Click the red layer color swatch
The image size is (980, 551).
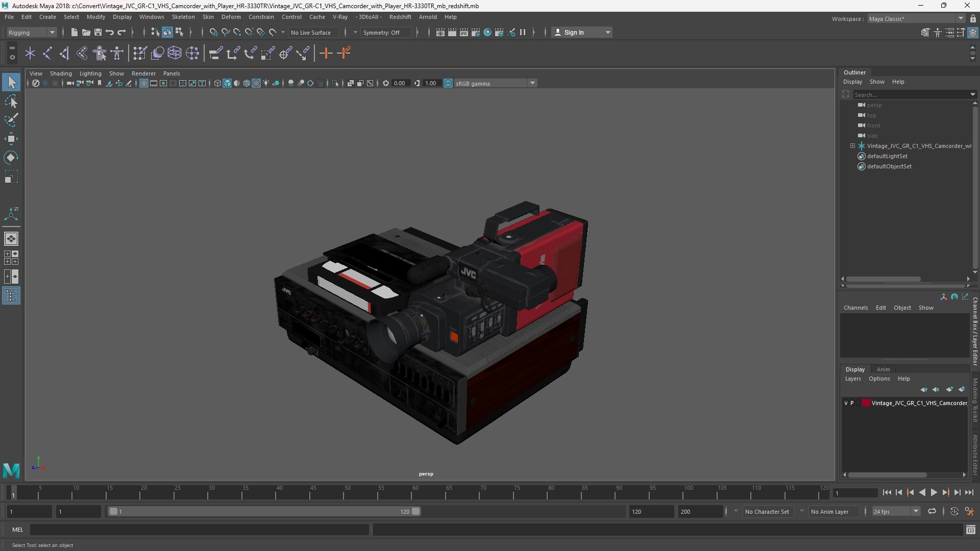point(866,403)
